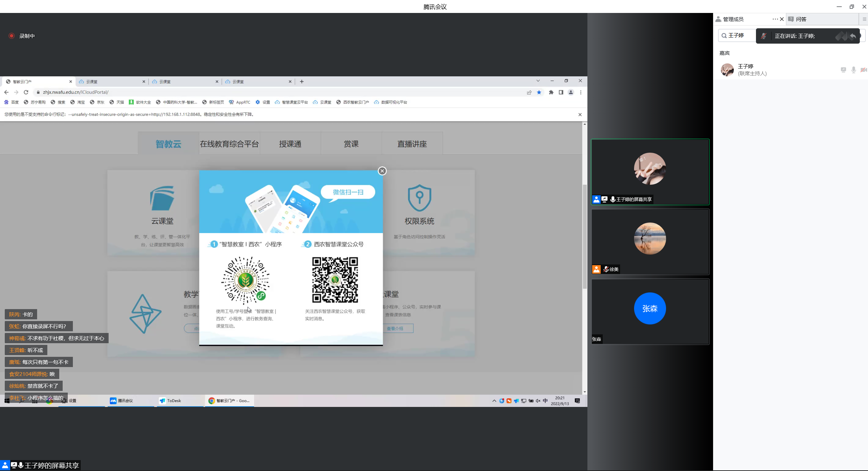Click the 中 input method indicator
Viewport: 868px width, 471px height.
[x=545, y=401]
